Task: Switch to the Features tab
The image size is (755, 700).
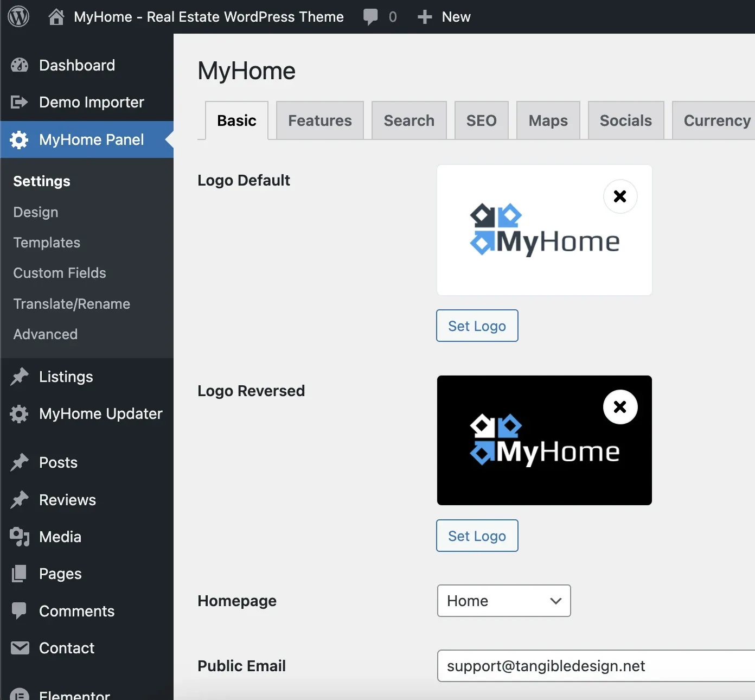Action: point(320,120)
